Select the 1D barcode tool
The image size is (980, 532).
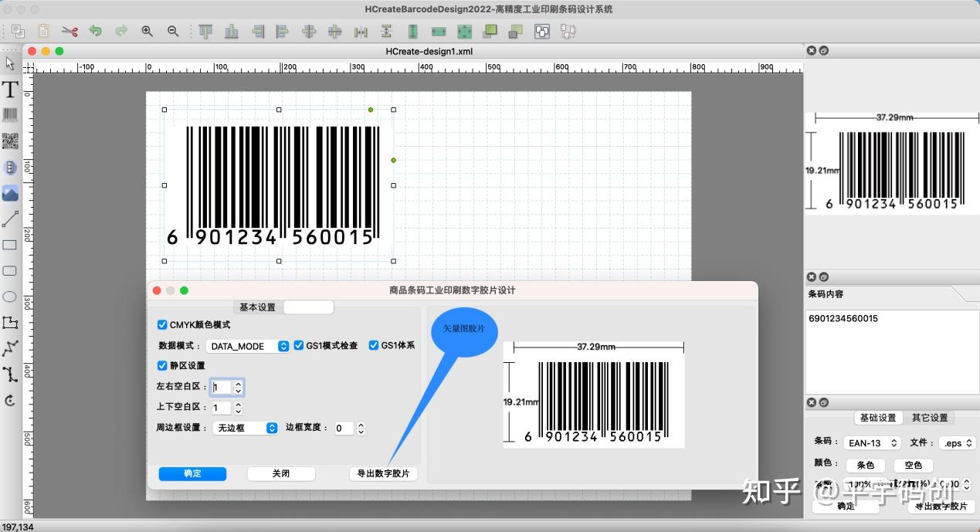pos(10,116)
